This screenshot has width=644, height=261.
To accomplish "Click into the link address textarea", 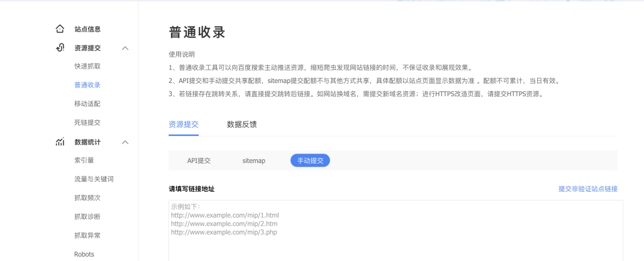I will point(396,230).
